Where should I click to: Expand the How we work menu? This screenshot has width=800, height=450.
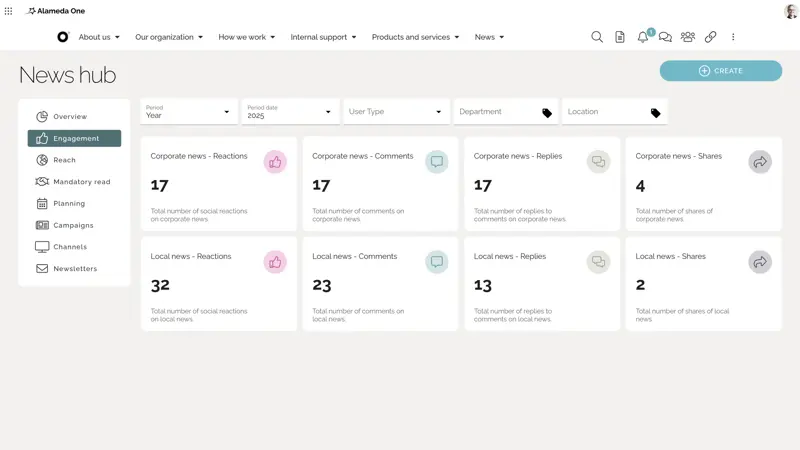246,37
